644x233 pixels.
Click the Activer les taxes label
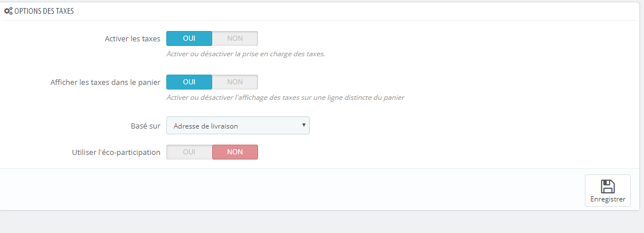point(132,38)
